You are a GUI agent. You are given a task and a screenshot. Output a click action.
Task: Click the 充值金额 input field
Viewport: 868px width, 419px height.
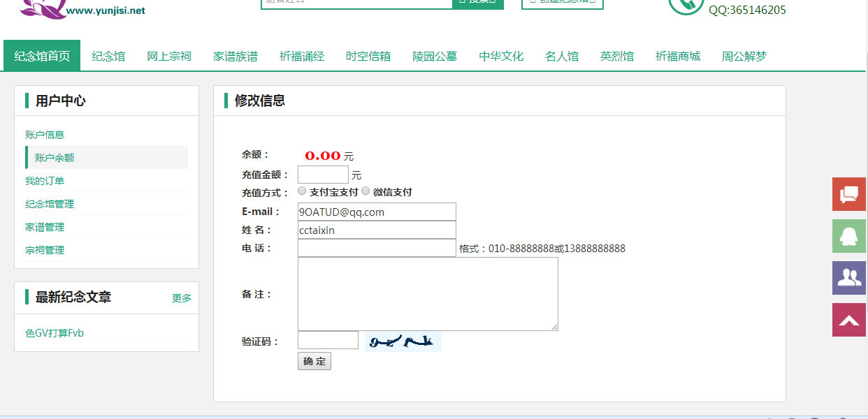[x=323, y=175]
